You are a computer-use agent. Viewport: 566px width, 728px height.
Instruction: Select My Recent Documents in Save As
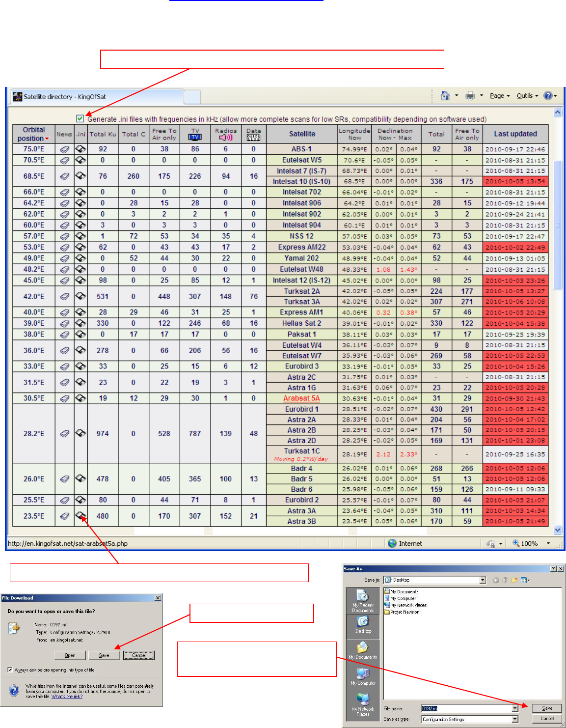pyautogui.click(x=363, y=601)
